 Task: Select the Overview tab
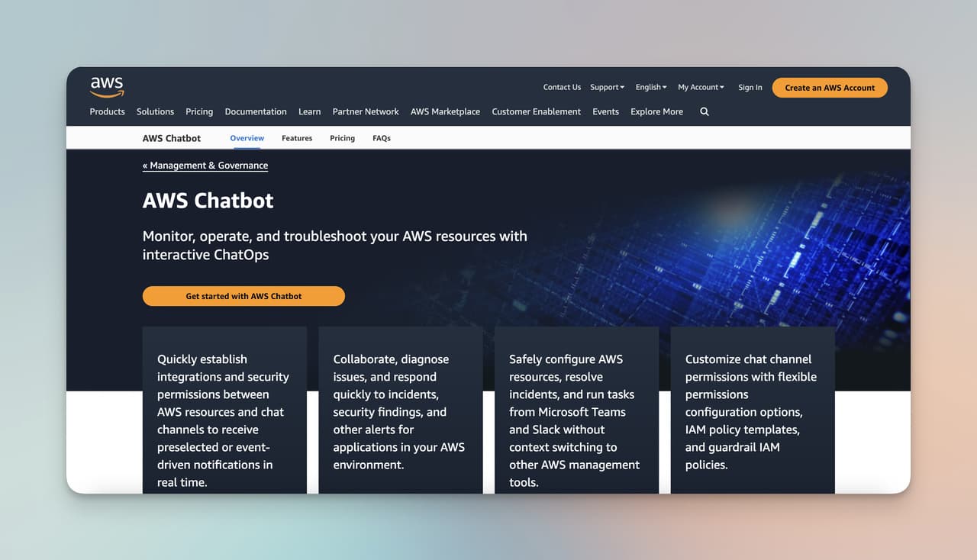coord(247,138)
